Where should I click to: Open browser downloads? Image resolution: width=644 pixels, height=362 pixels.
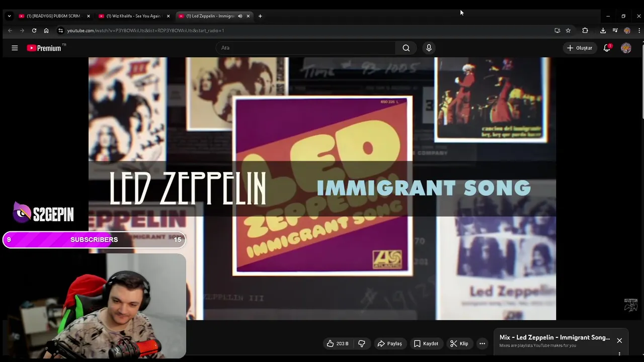[x=603, y=31]
